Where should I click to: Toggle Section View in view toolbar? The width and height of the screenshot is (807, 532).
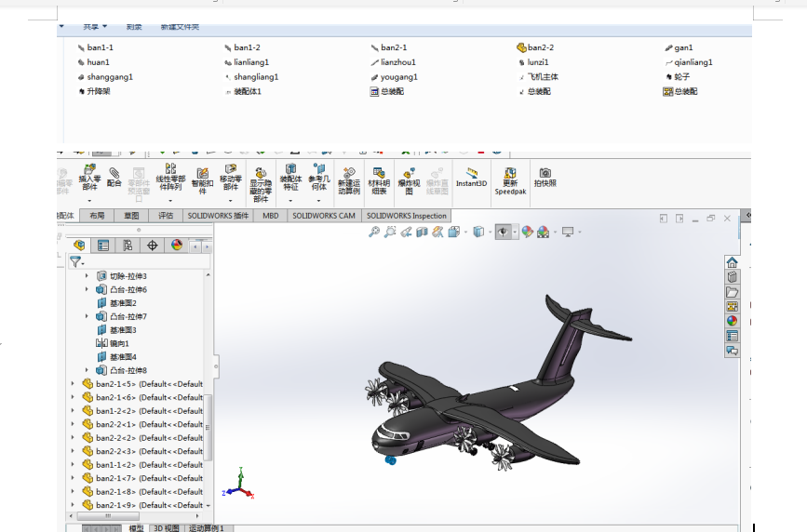(x=422, y=232)
